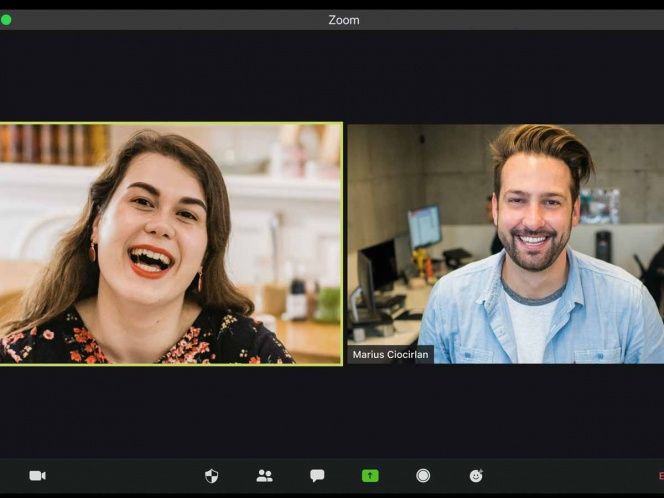The width and height of the screenshot is (664, 498).
Task: Click the Zoom window title text
Action: [343, 20]
